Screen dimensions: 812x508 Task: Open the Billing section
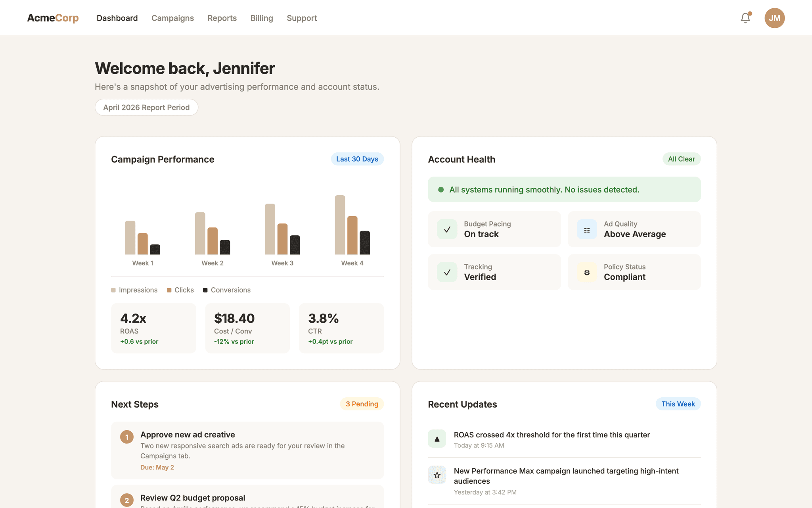(x=261, y=18)
